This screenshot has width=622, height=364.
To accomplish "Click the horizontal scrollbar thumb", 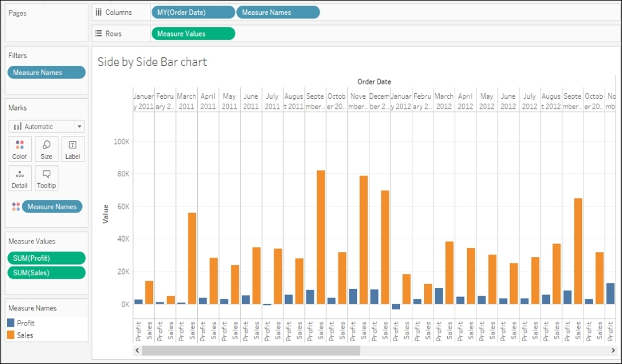I will pos(251,350).
